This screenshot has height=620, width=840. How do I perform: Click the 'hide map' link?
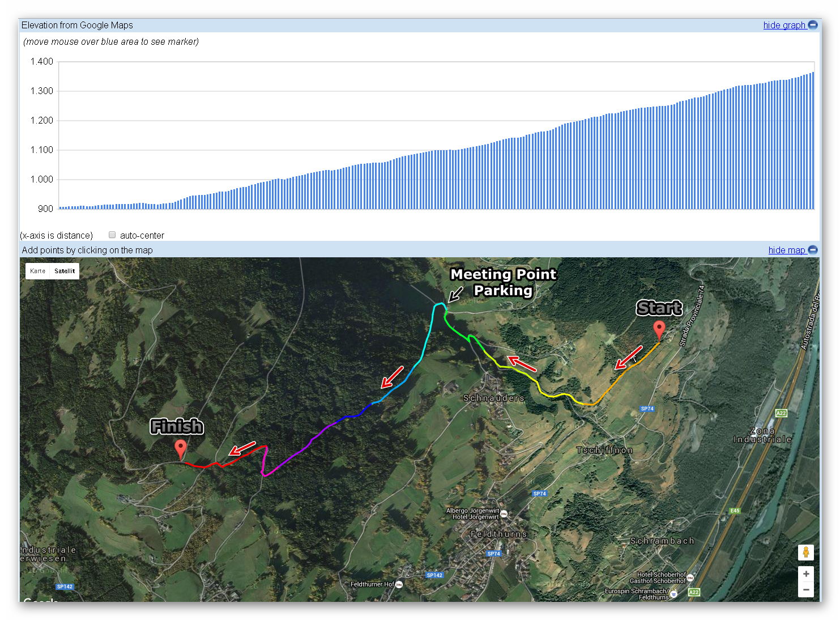787,250
